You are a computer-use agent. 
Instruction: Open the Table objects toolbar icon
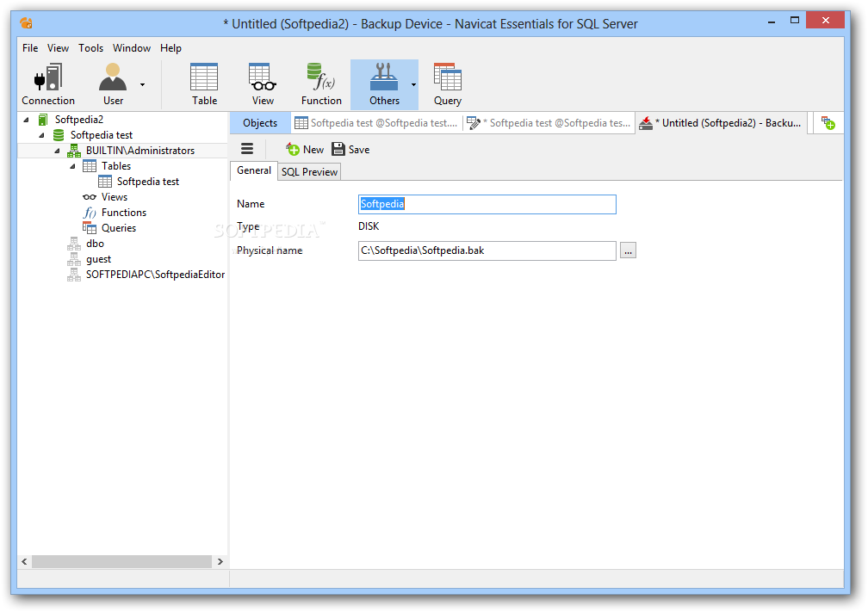click(x=204, y=84)
